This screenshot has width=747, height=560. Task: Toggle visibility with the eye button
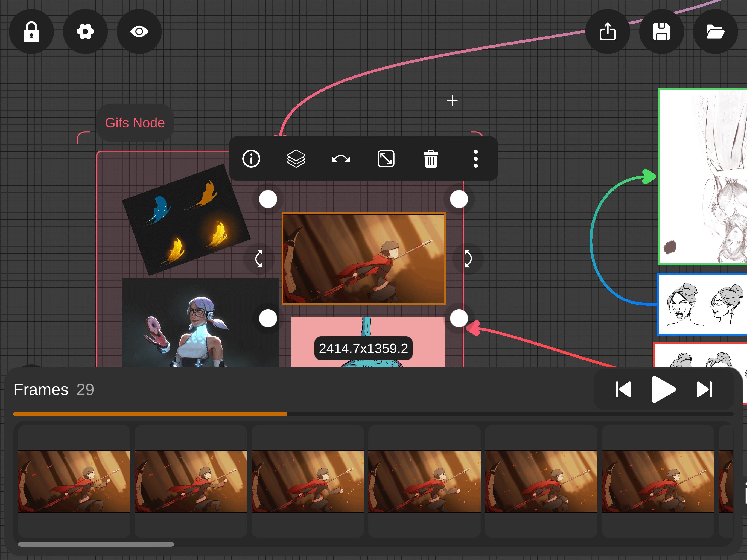[x=139, y=31]
